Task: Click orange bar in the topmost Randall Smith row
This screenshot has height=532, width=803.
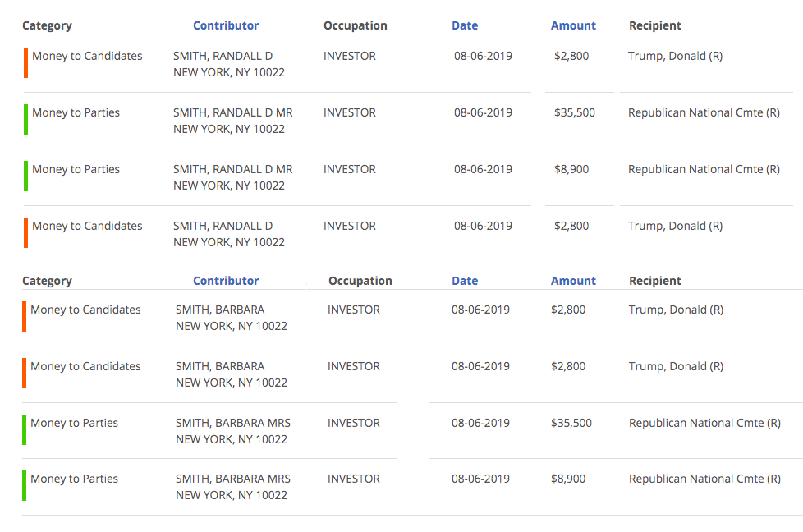Action: pos(26,63)
